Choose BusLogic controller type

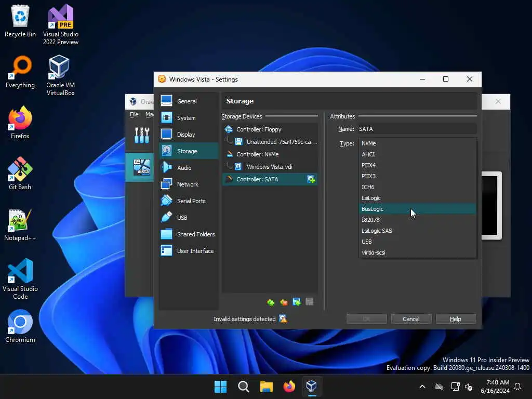(x=417, y=209)
